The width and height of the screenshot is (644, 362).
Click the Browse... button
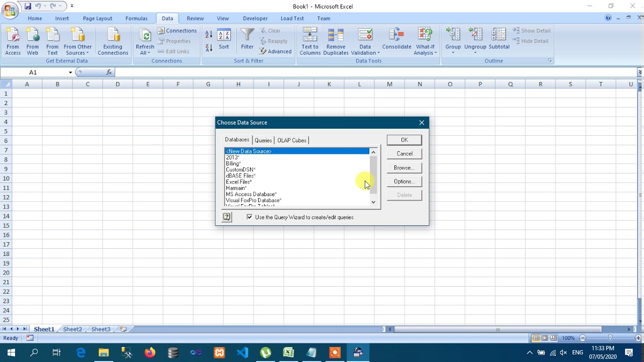click(x=405, y=167)
